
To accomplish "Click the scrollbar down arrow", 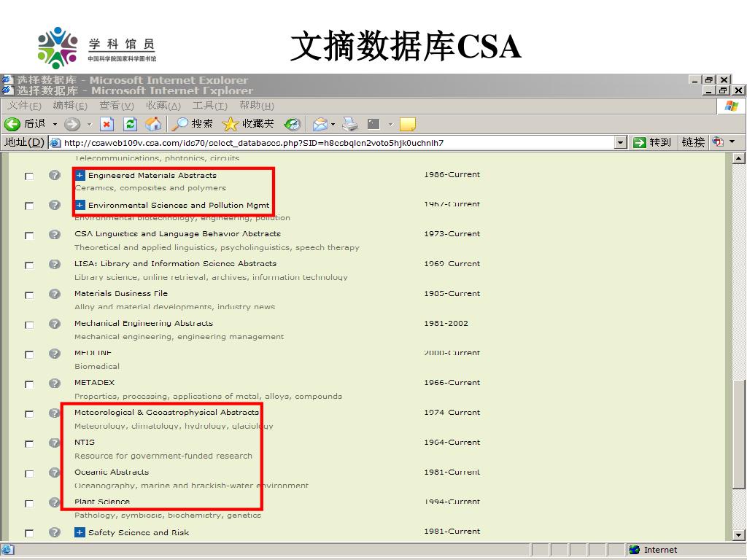I will coord(738,534).
